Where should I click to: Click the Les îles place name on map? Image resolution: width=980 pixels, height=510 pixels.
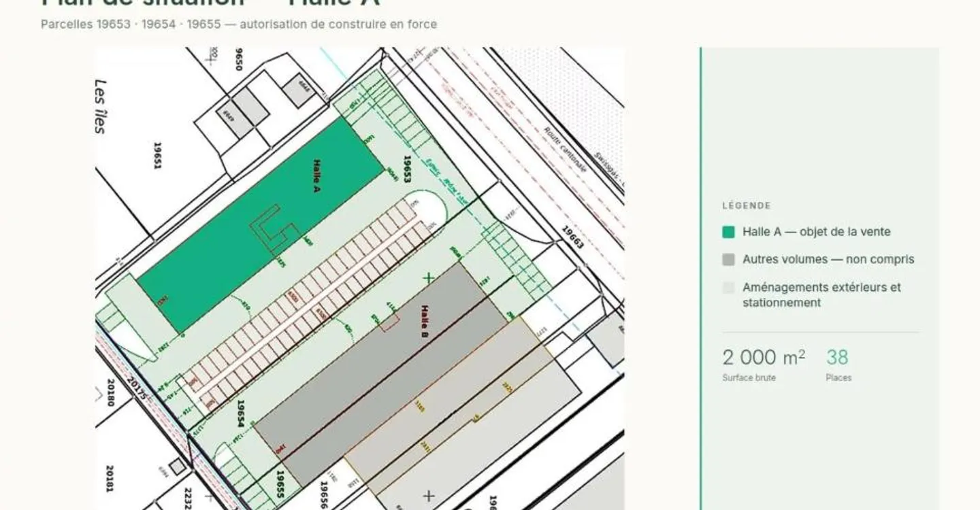click(x=101, y=107)
